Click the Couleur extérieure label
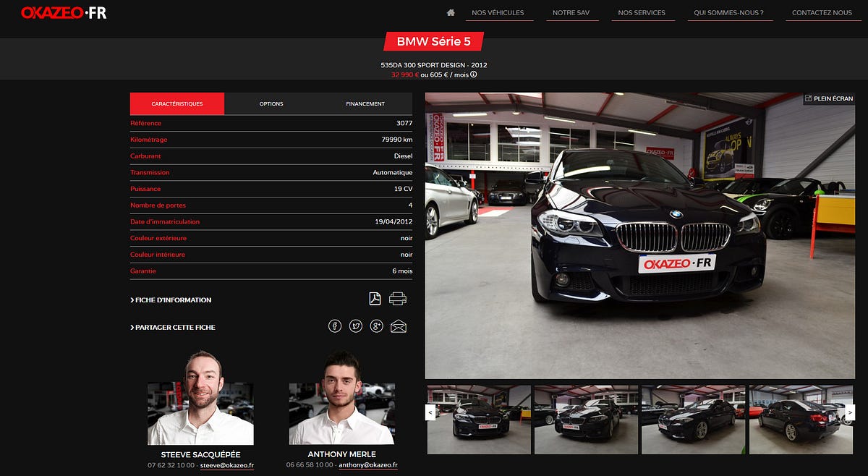Screen dimensions: 868x476 tap(158, 238)
